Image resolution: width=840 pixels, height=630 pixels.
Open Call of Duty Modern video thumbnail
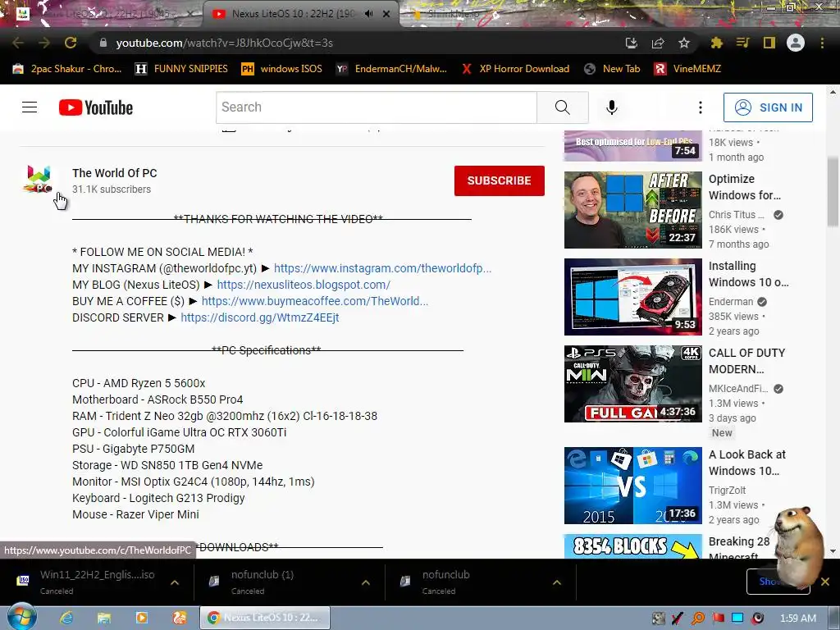pyautogui.click(x=632, y=384)
